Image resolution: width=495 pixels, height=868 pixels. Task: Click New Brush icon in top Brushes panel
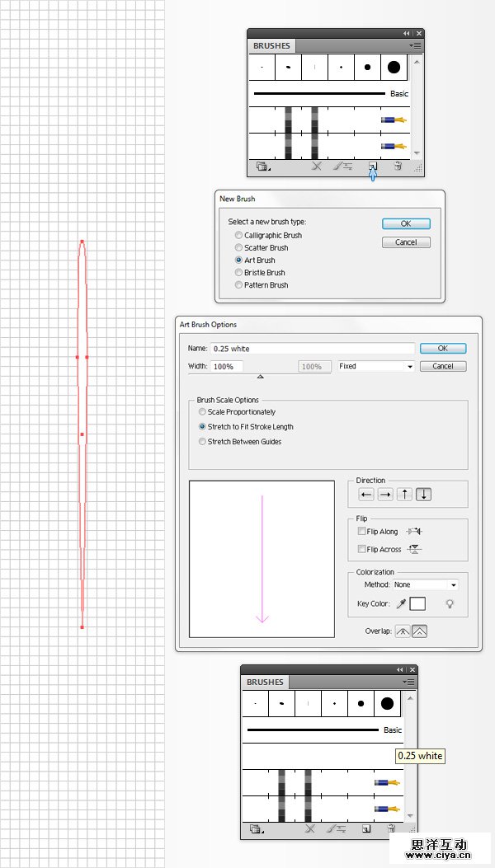tap(372, 166)
